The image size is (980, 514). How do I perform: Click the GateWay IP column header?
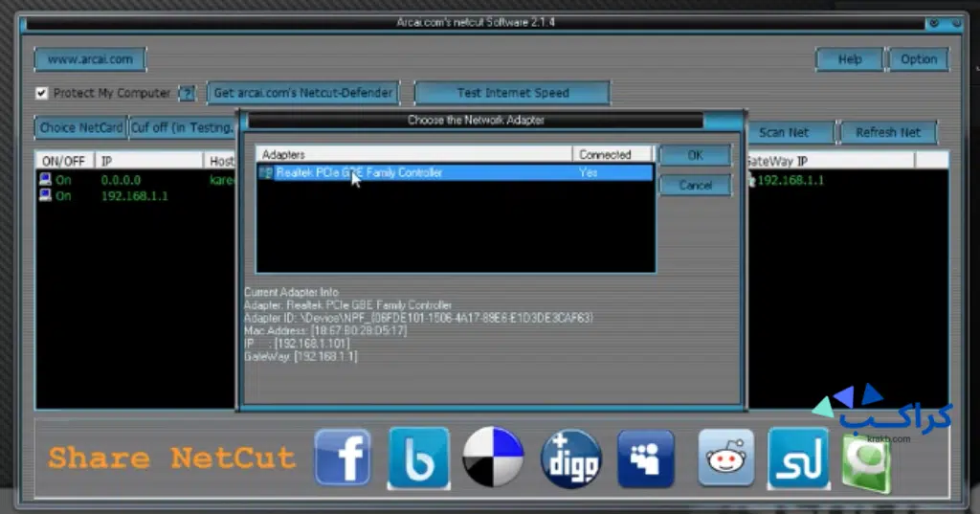tap(831, 162)
